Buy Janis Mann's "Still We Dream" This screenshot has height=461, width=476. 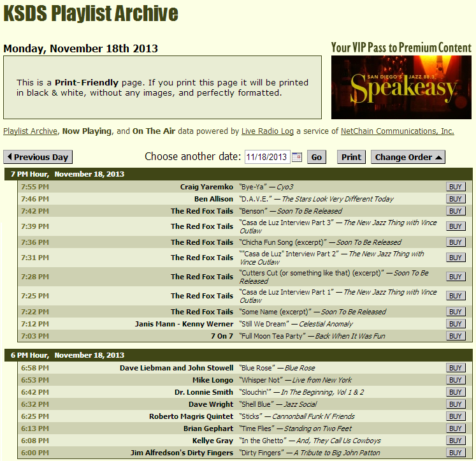[456, 324]
